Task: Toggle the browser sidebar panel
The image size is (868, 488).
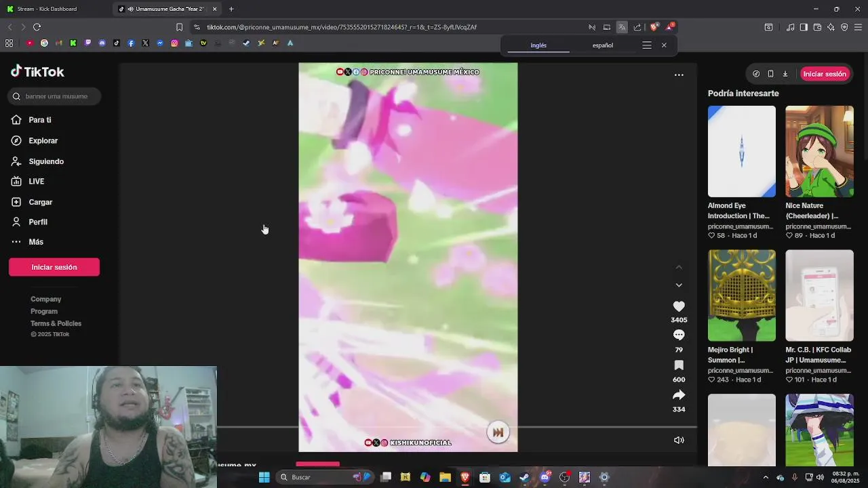Action: point(804,27)
